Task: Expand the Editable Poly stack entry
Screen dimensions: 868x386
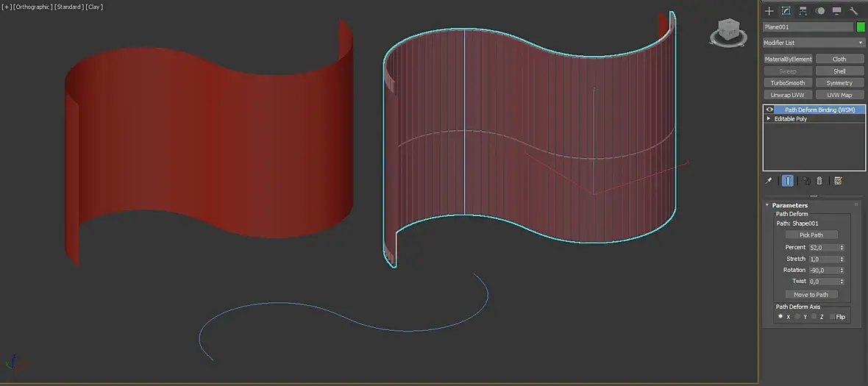Action: (769, 118)
